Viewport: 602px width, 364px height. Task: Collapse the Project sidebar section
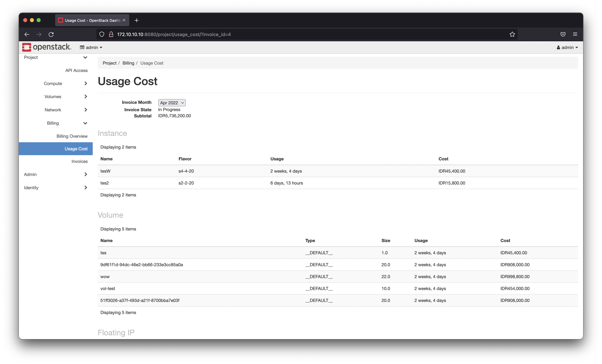click(x=55, y=57)
